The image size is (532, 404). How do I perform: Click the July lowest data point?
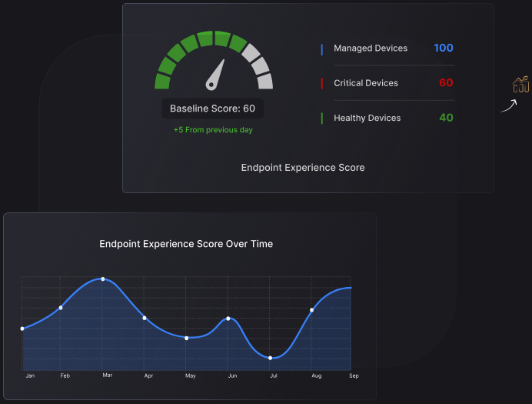point(270,358)
